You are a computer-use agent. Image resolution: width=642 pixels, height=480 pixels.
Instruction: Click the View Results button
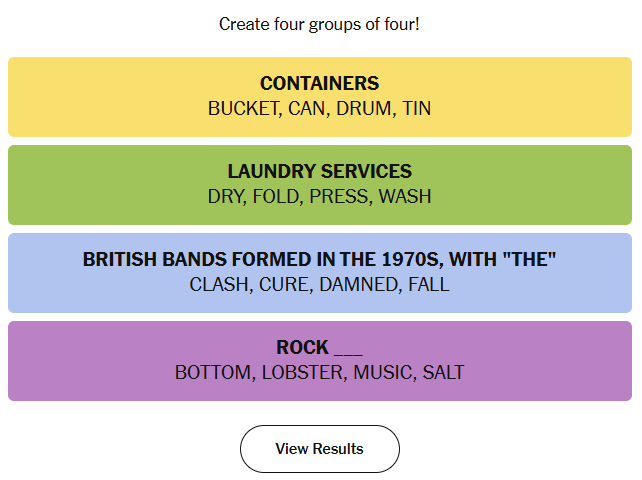[319, 449]
